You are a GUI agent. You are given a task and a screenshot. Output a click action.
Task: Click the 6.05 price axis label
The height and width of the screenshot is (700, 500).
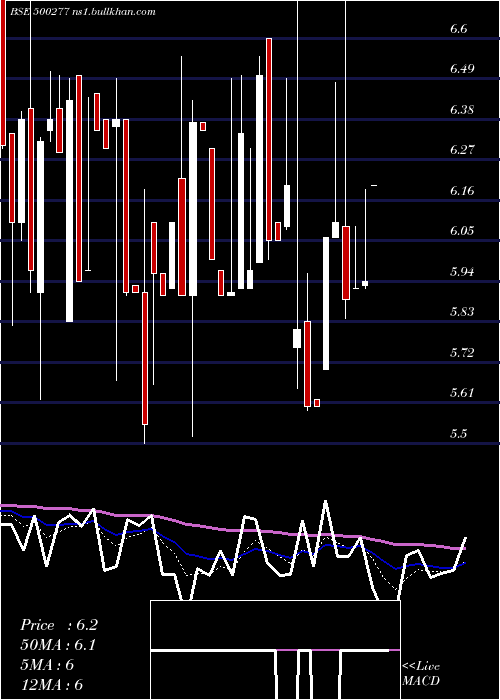point(462,231)
